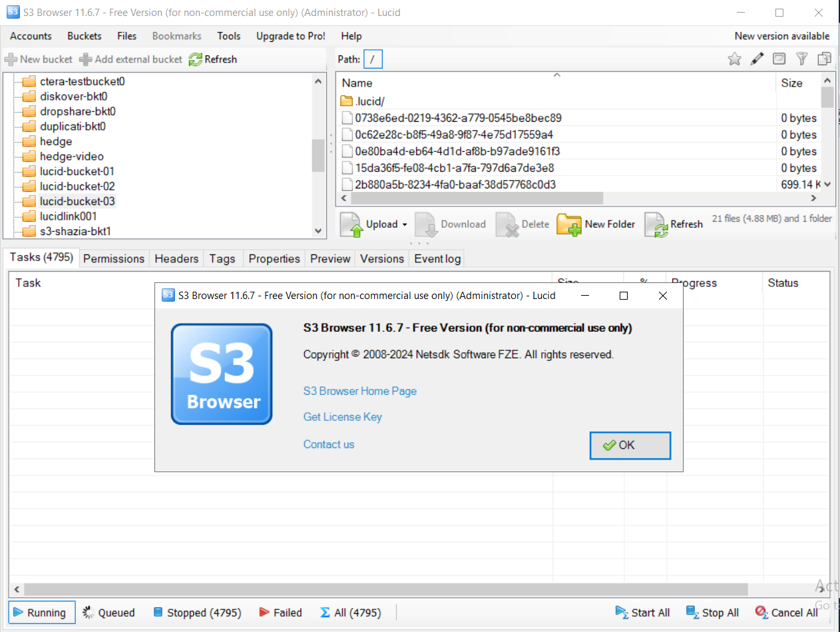Click the Download icon in file toolbar

(426, 224)
